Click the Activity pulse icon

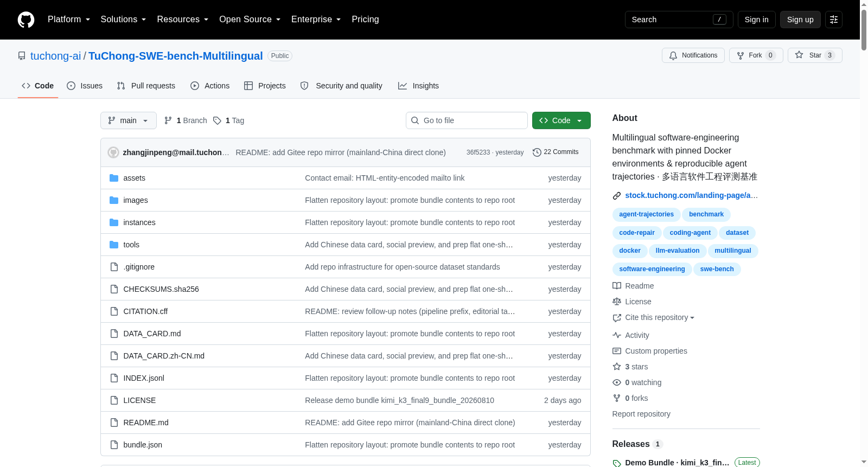tap(617, 335)
